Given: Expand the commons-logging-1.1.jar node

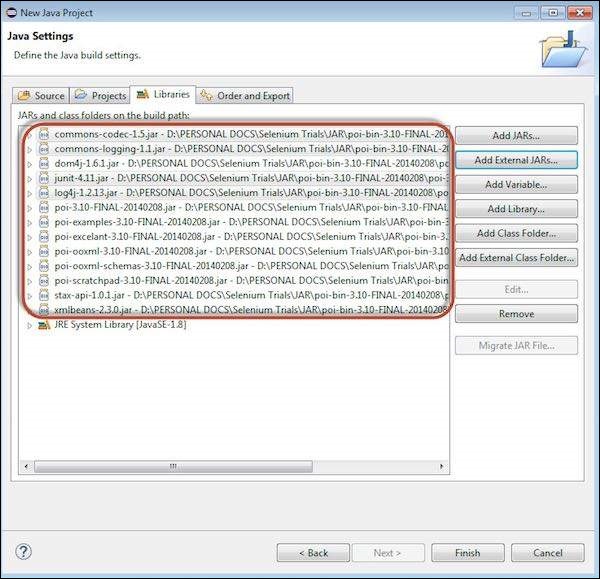Looking at the screenshot, I should tap(29, 150).
